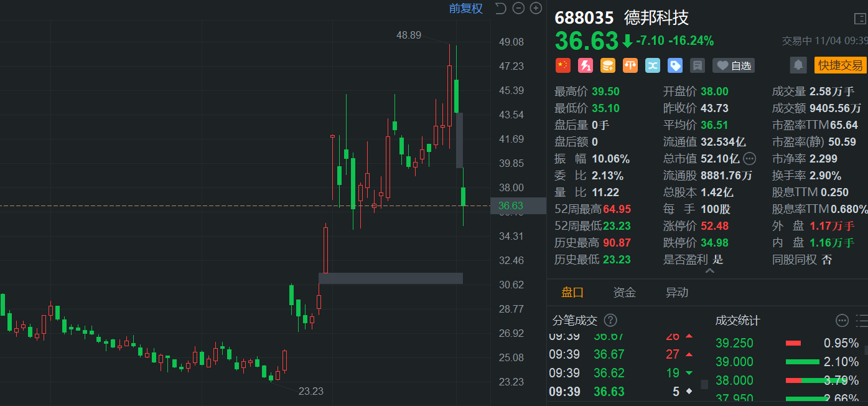Click the 开盘价 38.00 value
The width and height of the screenshot is (868, 406).
pyautogui.click(x=714, y=92)
